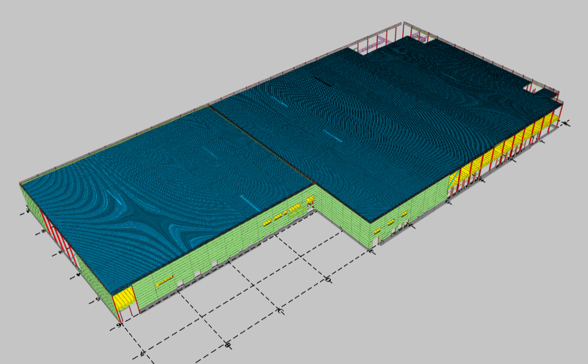588x364 pixels.
Task: Select yellow panel at front-left building corner
Action: click(124, 299)
